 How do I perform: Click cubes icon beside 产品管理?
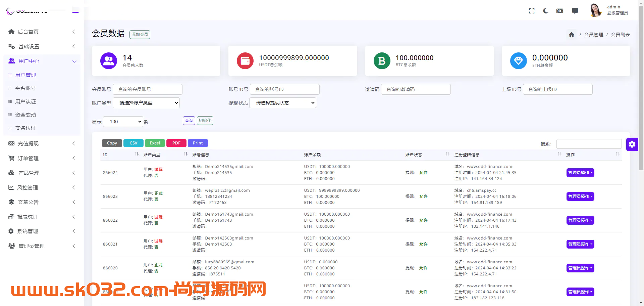[11, 173]
